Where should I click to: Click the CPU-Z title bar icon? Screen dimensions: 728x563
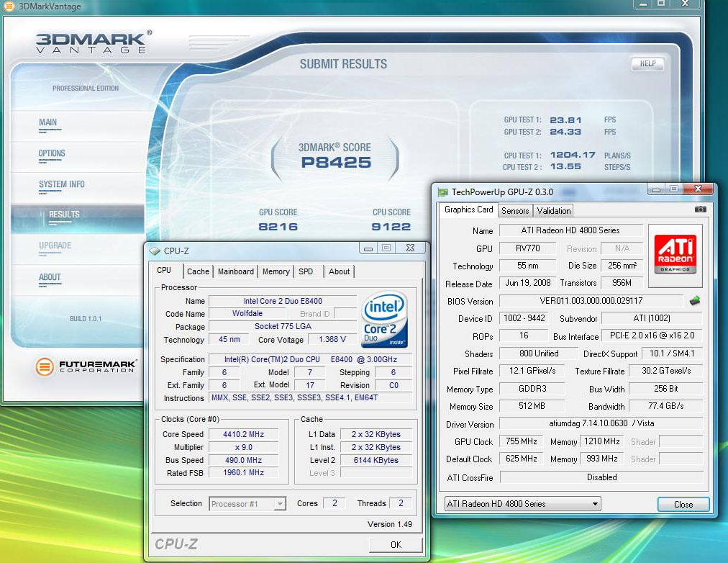[155, 251]
